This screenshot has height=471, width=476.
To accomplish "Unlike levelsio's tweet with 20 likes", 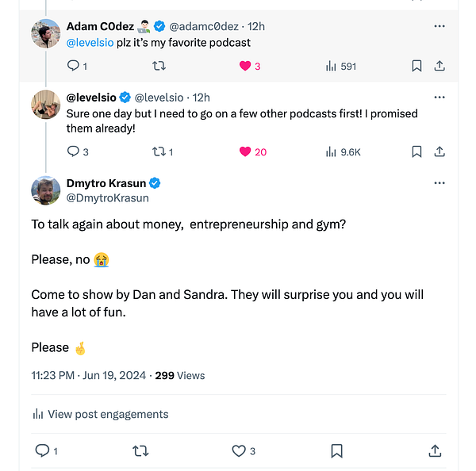I will coord(245,151).
